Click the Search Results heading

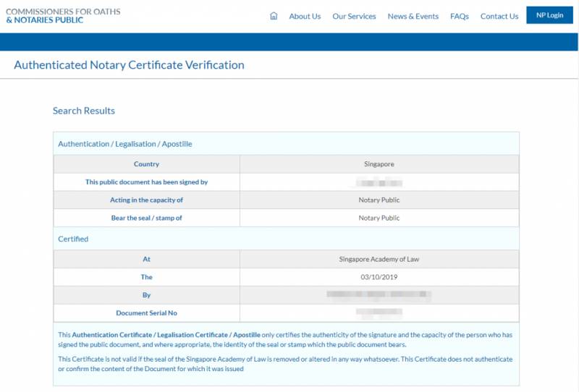coord(84,111)
